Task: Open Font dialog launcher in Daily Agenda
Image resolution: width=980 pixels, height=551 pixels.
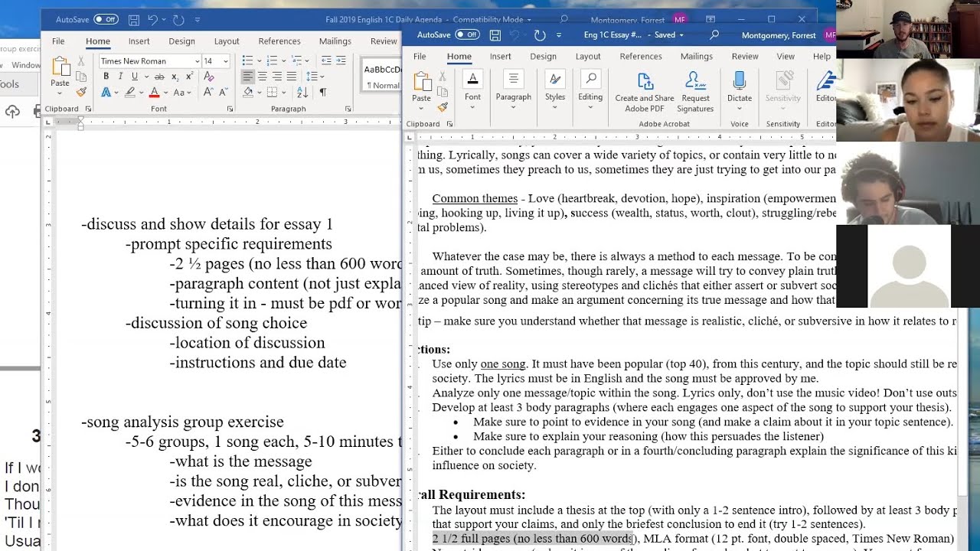Action: [230, 109]
